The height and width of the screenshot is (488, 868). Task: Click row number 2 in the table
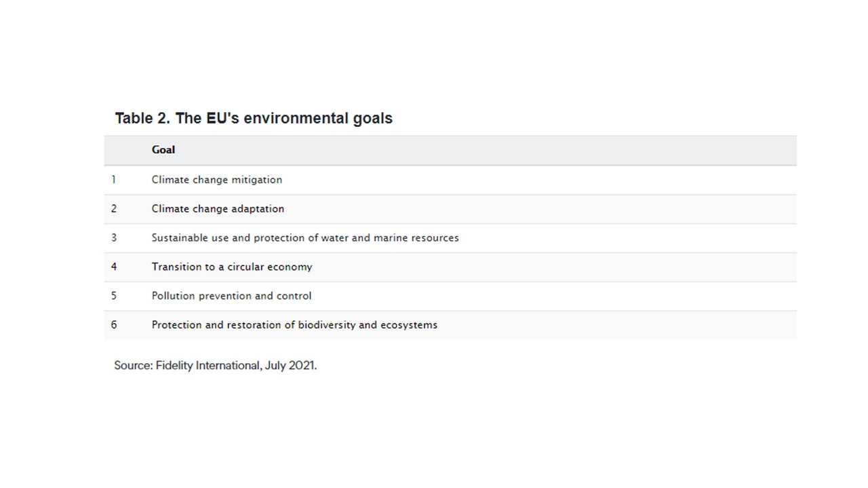[x=114, y=209]
